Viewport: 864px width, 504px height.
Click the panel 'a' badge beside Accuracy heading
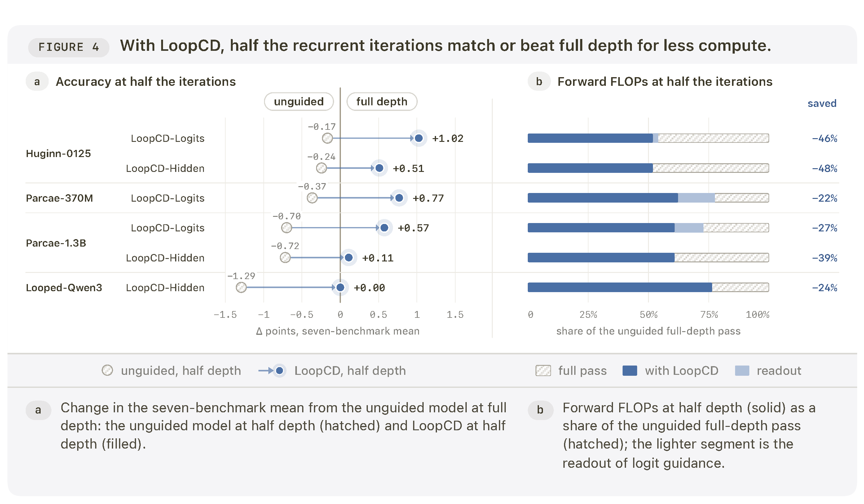click(37, 81)
